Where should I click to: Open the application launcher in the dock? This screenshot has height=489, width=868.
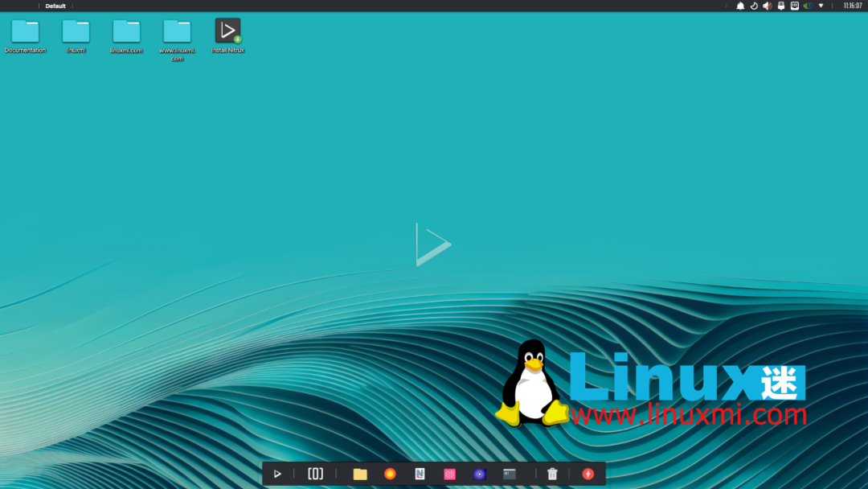(277, 474)
